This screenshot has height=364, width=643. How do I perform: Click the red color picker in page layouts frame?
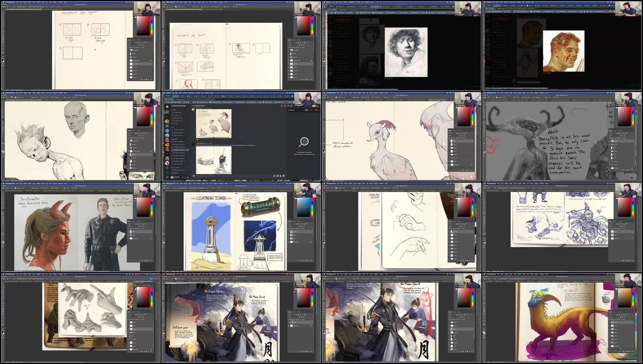tap(143, 26)
